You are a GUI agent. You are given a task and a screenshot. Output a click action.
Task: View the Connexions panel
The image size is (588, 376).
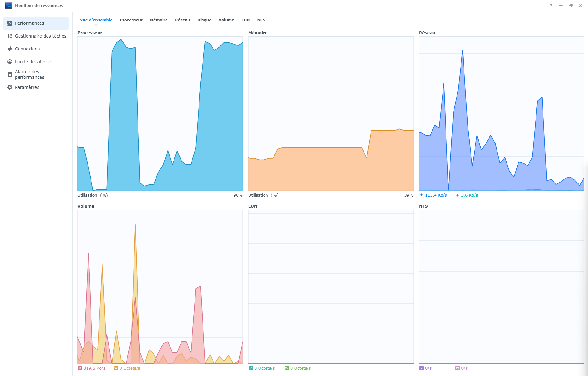pyautogui.click(x=27, y=49)
